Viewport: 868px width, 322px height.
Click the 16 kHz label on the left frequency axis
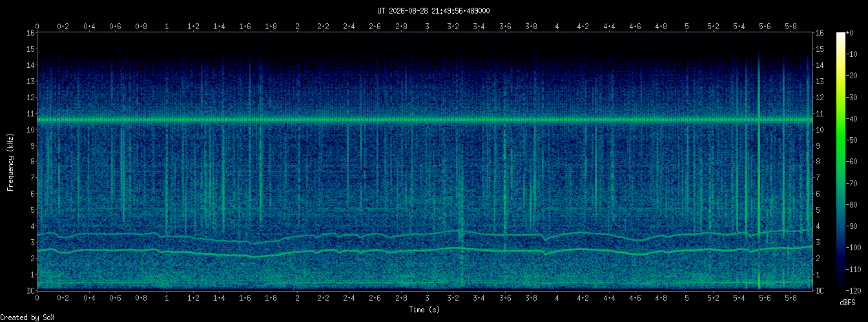pyautogui.click(x=30, y=33)
